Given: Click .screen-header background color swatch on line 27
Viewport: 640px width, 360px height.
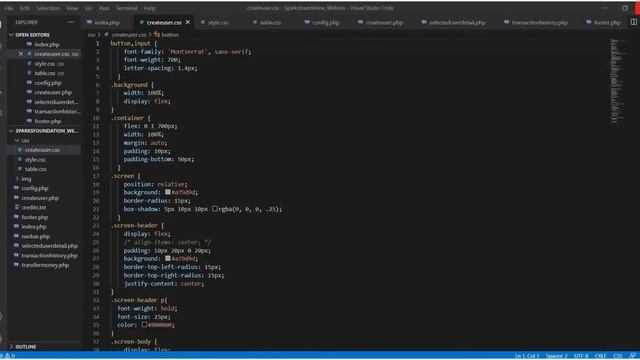Looking at the screenshot, I should pos(168,258).
